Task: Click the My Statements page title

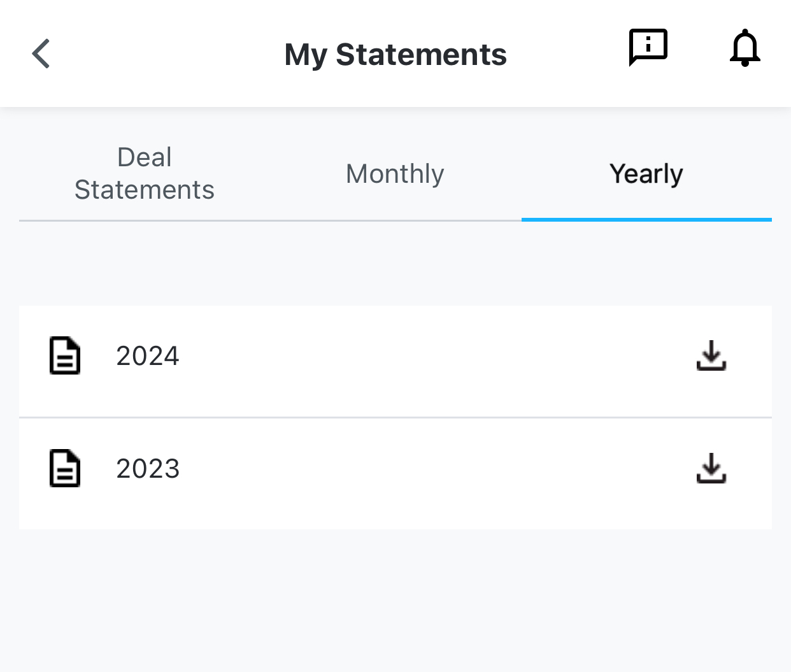Action: click(396, 54)
